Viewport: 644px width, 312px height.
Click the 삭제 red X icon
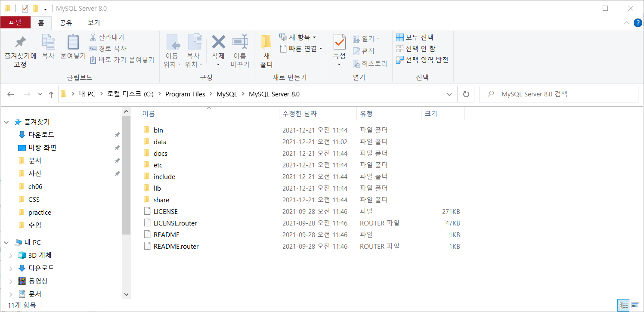tap(218, 42)
